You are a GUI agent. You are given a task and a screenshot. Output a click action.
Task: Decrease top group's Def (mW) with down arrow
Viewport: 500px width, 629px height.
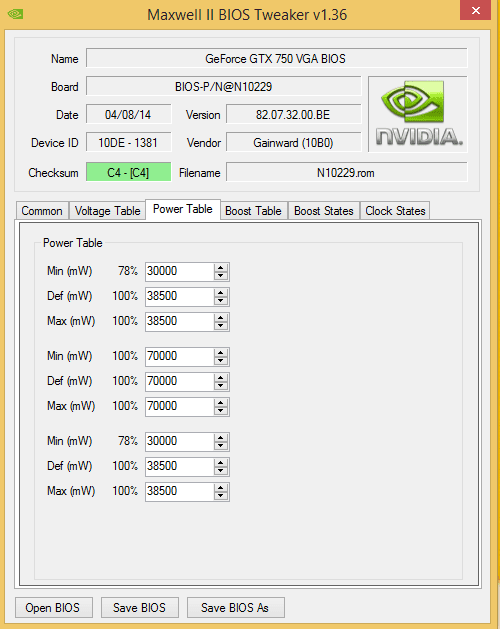pyautogui.click(x=221, y=300)
